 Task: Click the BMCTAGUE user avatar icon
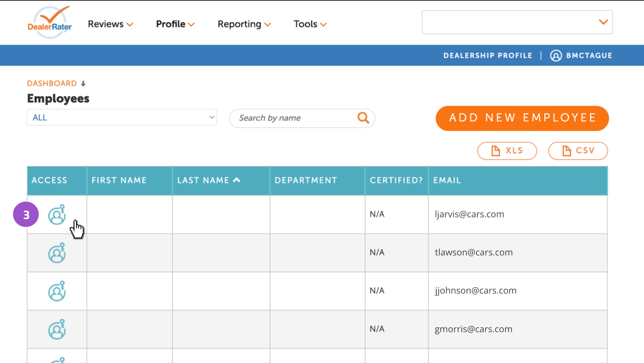(x=556, y=56)
